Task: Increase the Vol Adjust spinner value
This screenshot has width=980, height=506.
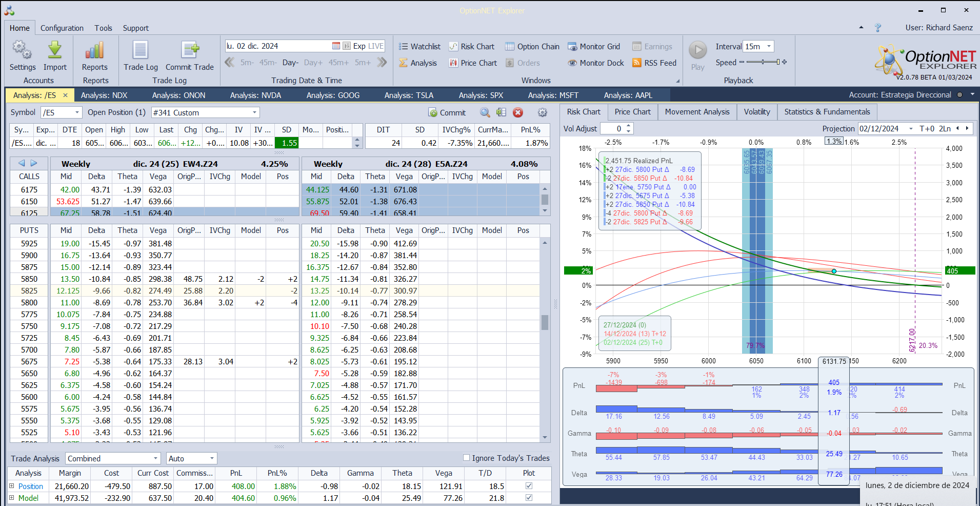Action: 629,126
